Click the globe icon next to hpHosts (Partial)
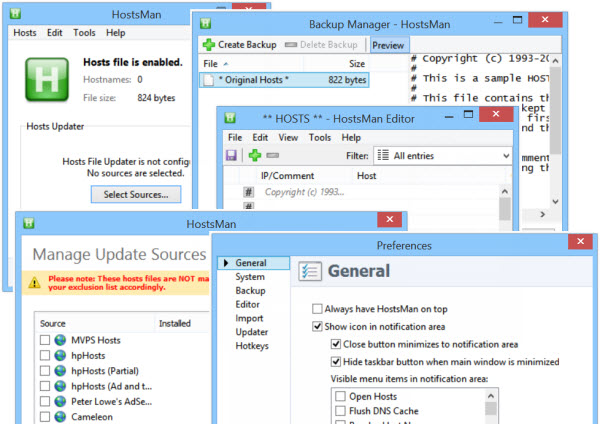The width and height of the screenshot is (600, 424). 60,370
